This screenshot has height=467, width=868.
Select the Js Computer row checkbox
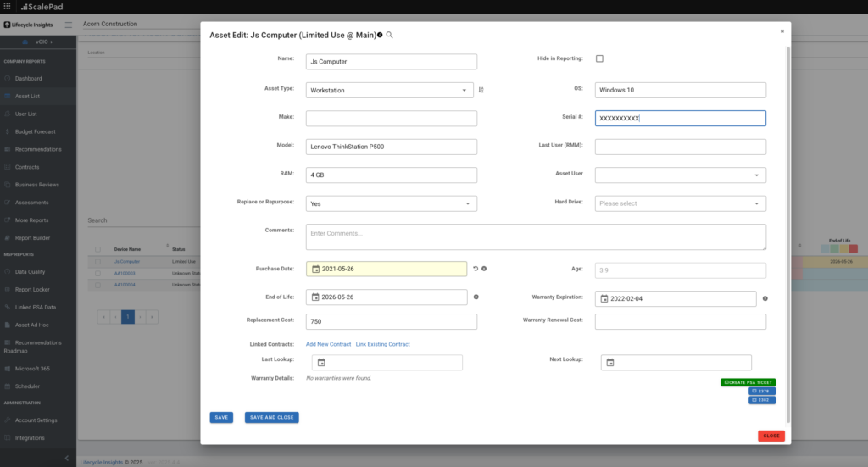click(x=98, y=262)
